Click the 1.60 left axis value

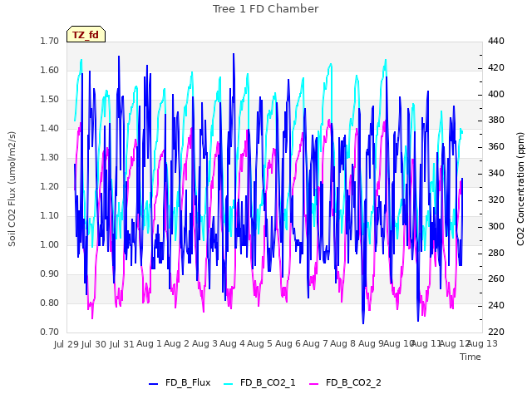50,70
